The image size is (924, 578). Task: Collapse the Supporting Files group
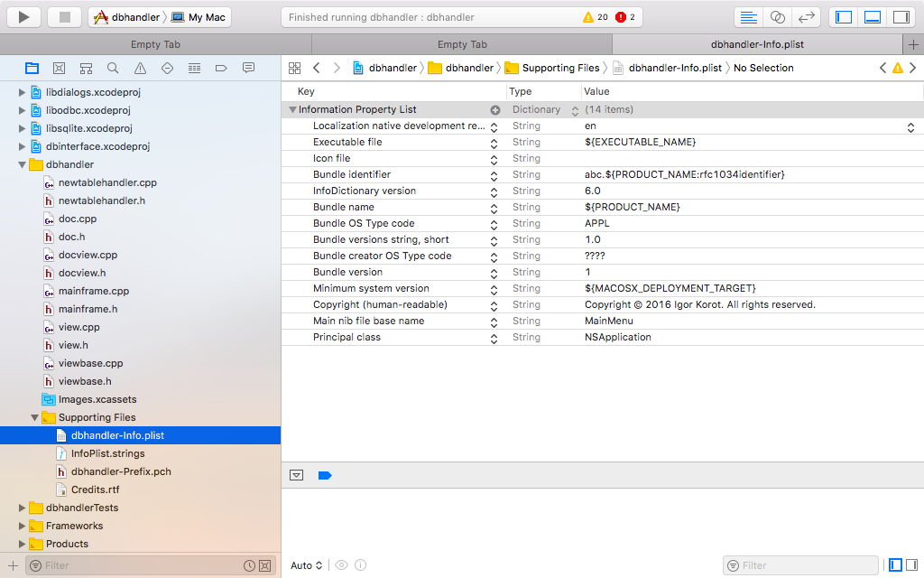coord(35,417)
